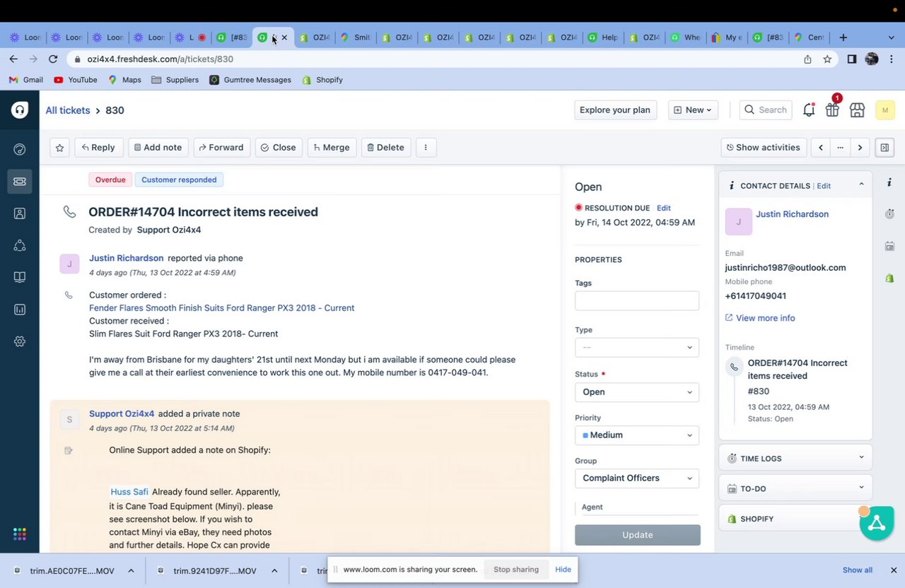
Task: Bookmark this page with star icon
Action: (x=827, y=59)
